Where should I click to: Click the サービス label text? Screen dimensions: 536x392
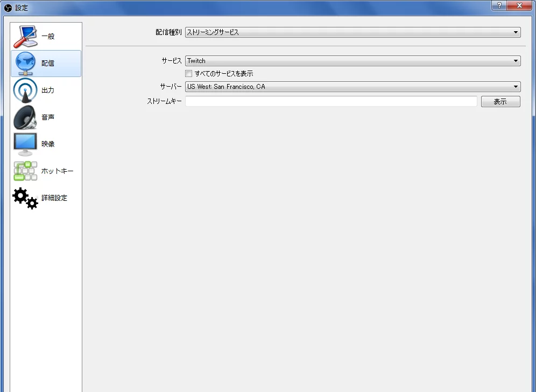pyautogui.click(x=172, y=61)
